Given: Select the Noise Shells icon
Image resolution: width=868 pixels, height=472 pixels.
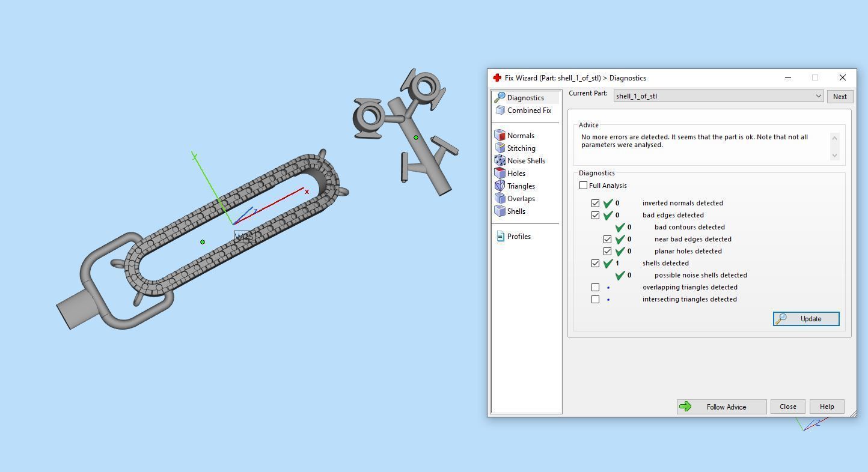Looking at the screenshot, I should click(500, 161).
